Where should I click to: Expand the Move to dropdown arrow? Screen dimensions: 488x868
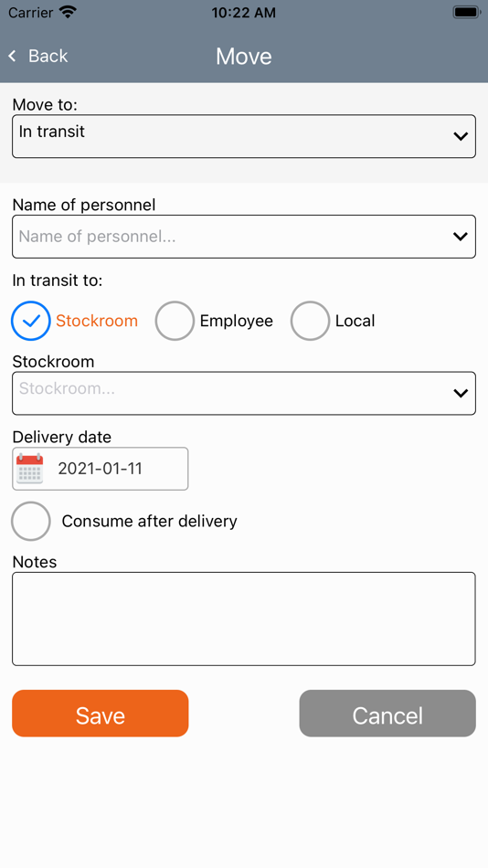coord(461,136)
